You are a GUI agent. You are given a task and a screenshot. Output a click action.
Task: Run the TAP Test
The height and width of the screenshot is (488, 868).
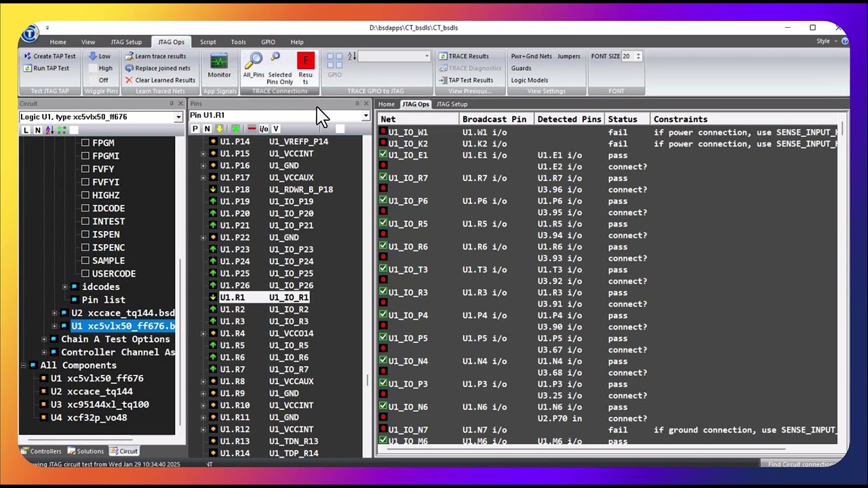coord(46,68)
